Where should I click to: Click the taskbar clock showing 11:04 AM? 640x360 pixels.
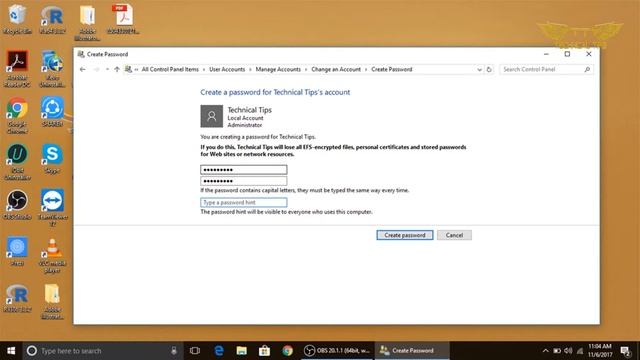point(600,351)
